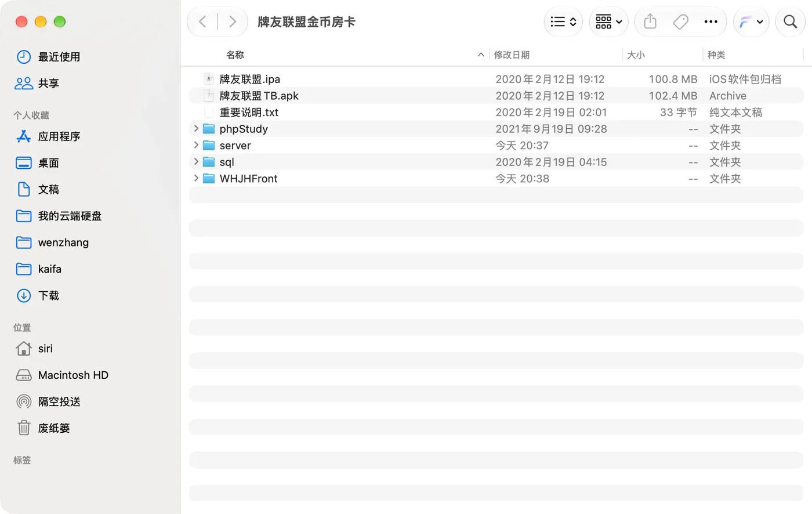Open the group-by options dropdown

pyautogui.click(x=608, y=22)
